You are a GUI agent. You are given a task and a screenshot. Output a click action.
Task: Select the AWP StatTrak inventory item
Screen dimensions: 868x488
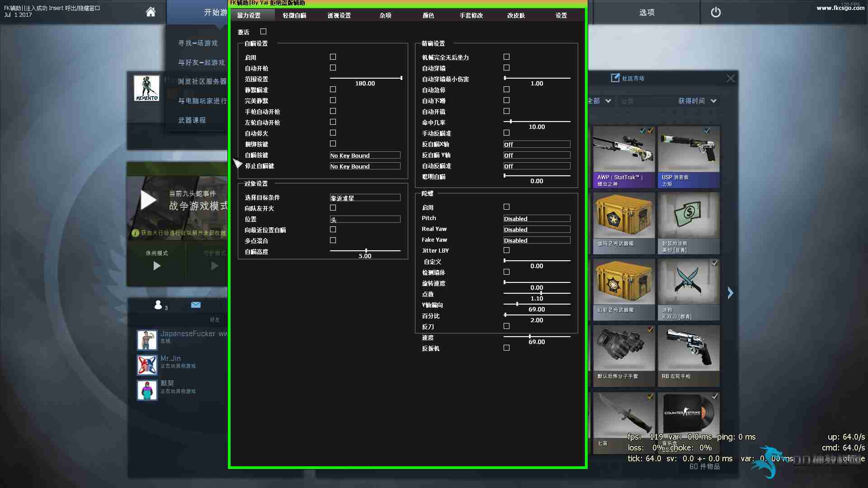(624, 157)
